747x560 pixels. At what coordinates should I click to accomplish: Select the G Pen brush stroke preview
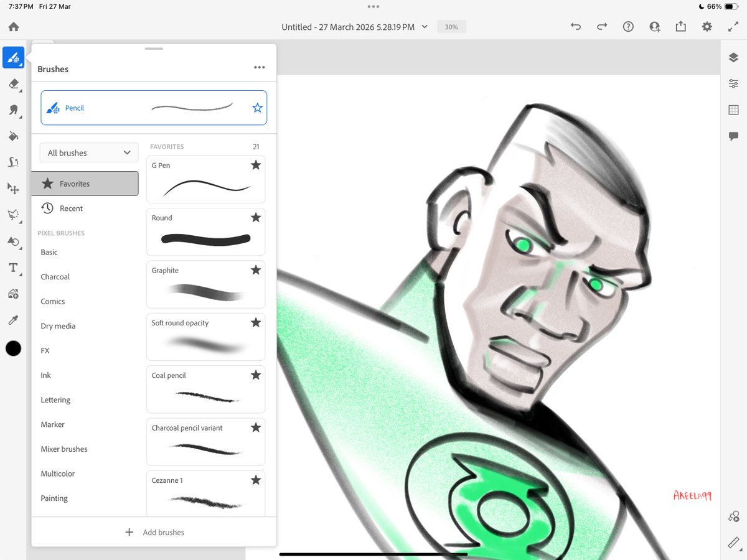[x=207, y=187]
